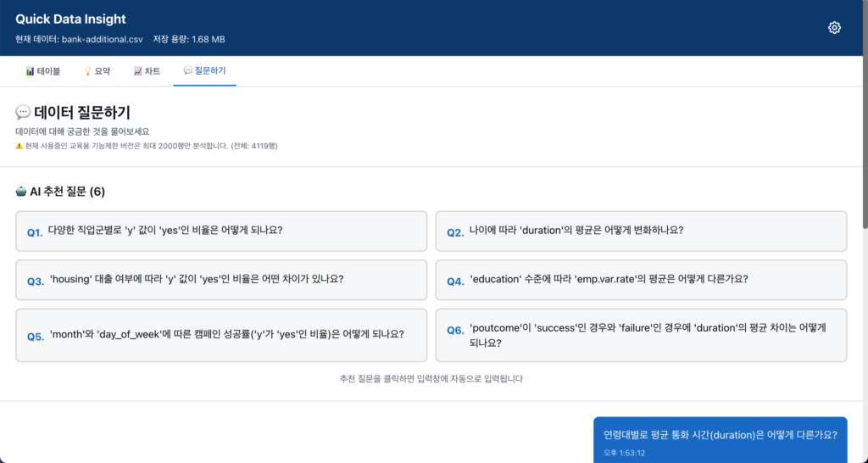Open settings via the gear icon
The width and height of the screenshot is (868, 463).
pos(834,28)
